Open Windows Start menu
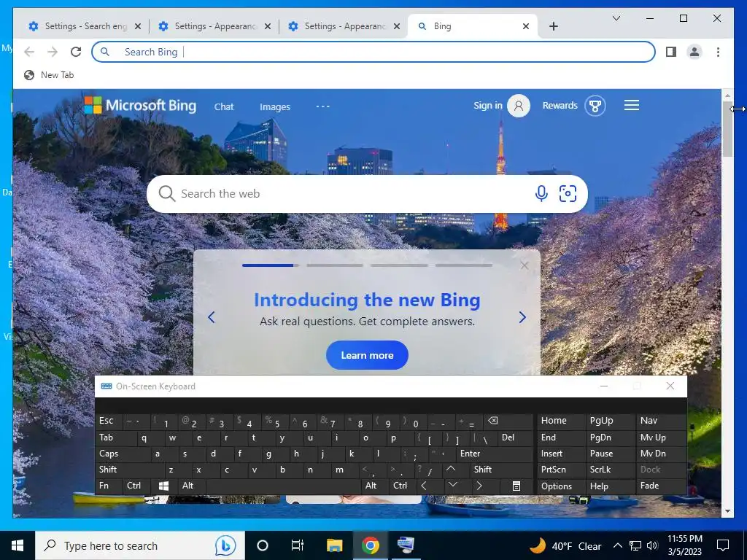Viewport: 747px width, 560px height. coord(18,545)
